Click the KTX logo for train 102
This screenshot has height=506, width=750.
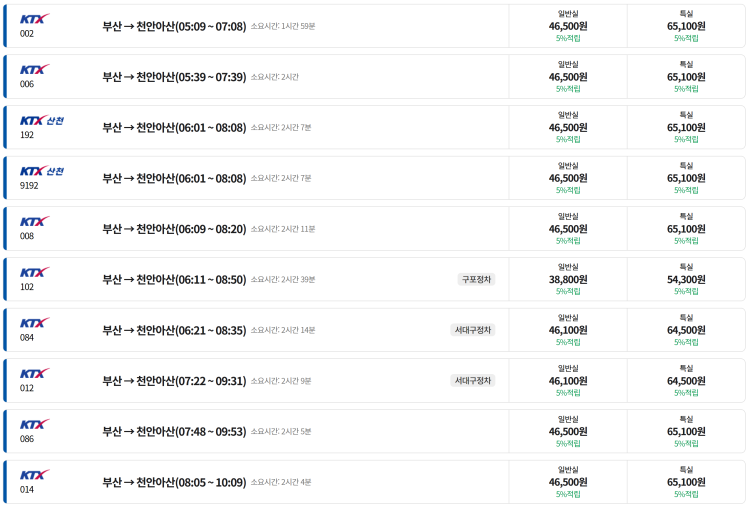tap(34, 272)
